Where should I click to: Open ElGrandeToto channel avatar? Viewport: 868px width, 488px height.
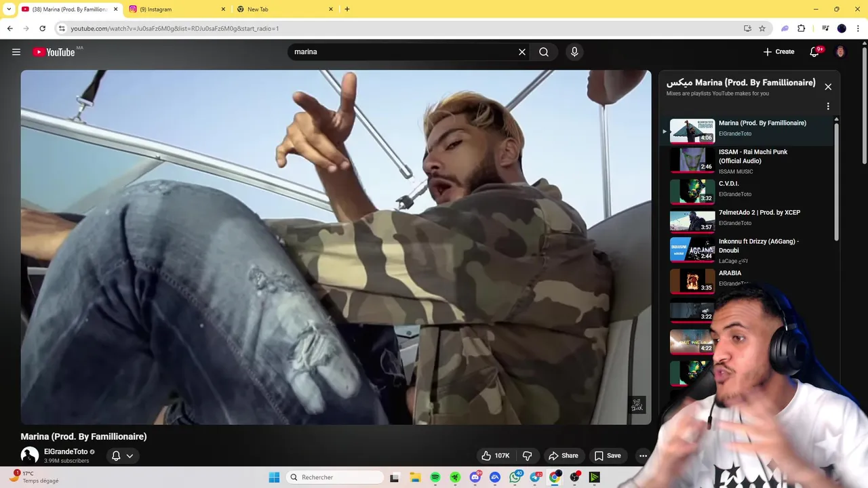30,455
